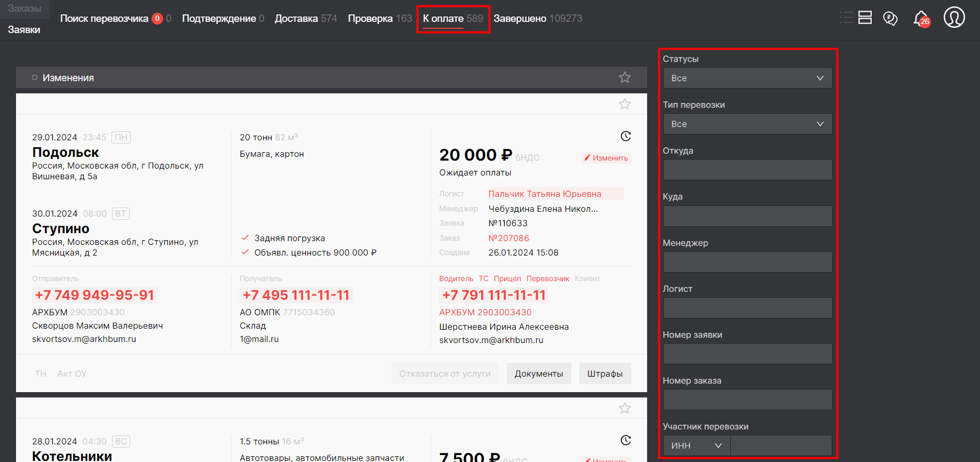980x462 pixels.
Task: Click Изменить next to 20 000 ₽
Action: (x=606, y=158)
